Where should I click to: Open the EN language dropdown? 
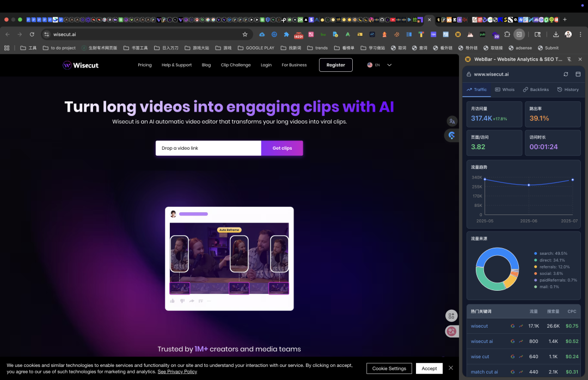tap(379, 65)
